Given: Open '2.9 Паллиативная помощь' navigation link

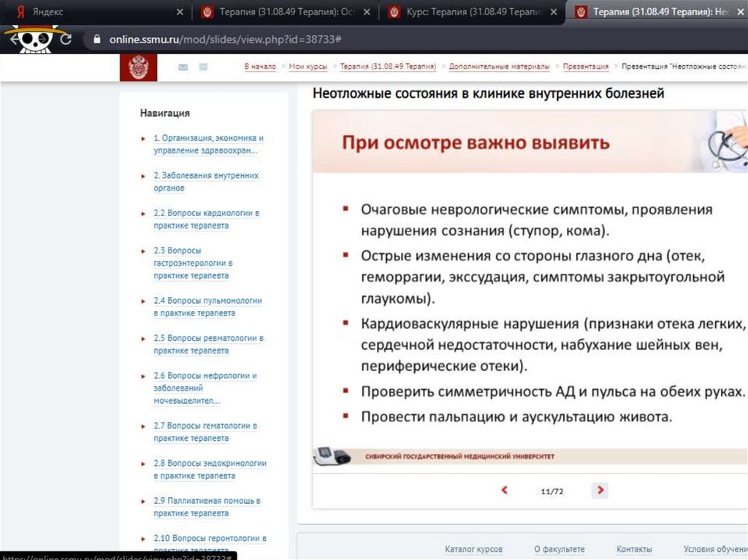Looking at the screenshot, I should [x=207, y=507].
